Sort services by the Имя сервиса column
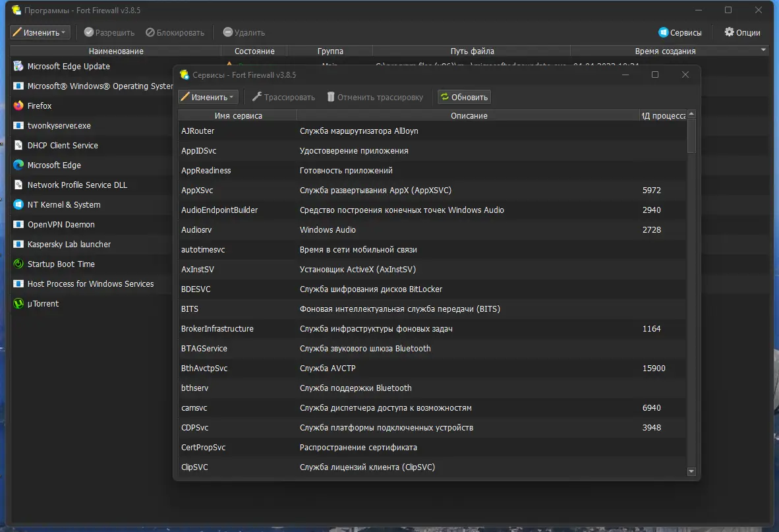Image resolution: width=779 pixels, height=532 pixels. [x=238, y=115]
